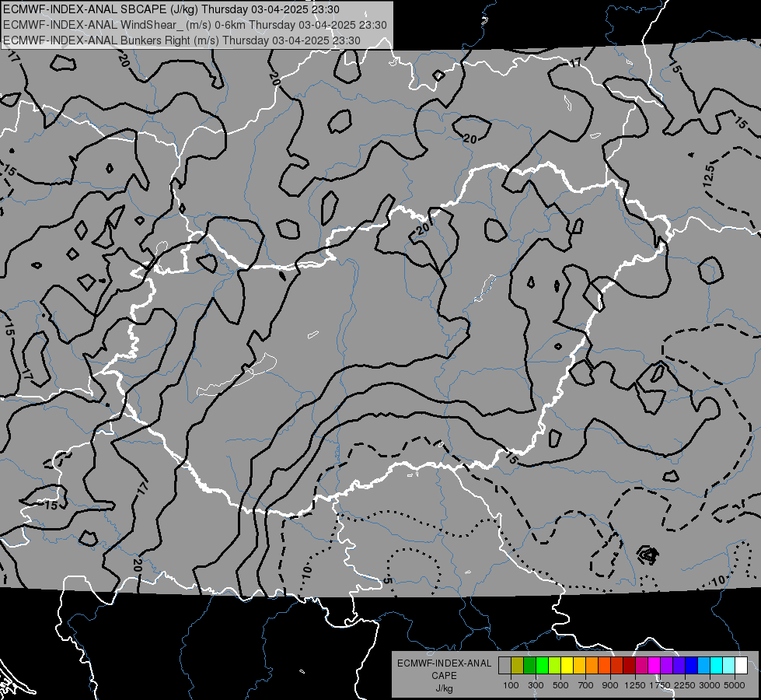Click the legend label 5000
The height and width of the screenshot is (700, 761).
pyautogui.click(x=735, y=685)
